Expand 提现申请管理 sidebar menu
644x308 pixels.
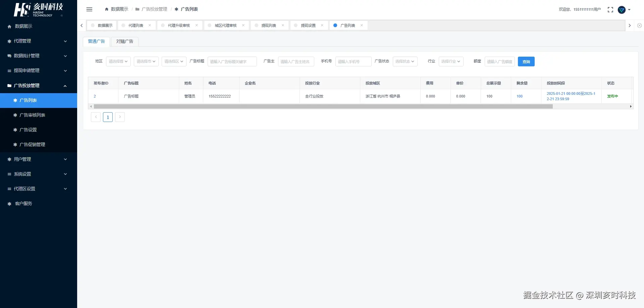pyautogui.click(x=39, y=70)
